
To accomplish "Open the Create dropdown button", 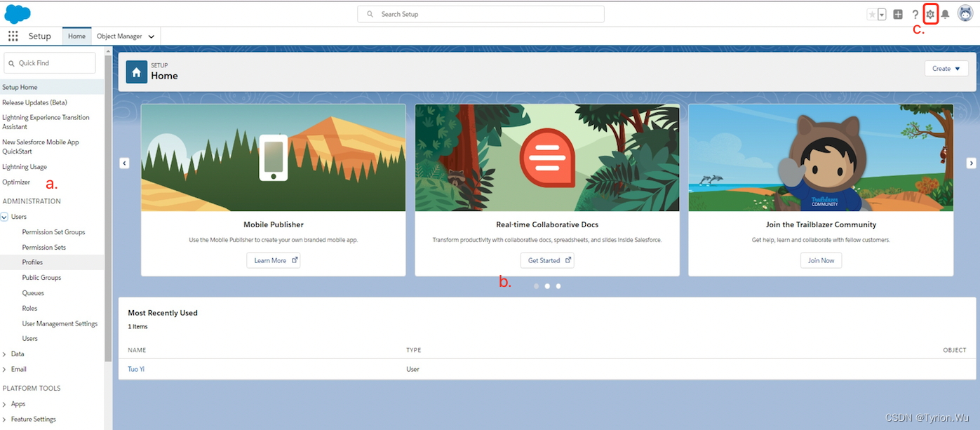I will (946, 69).
